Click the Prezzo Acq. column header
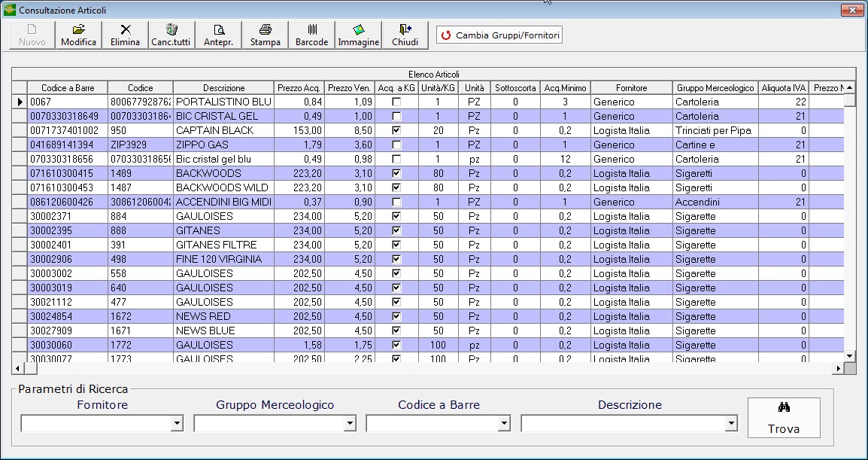The width and height of the screenshot is (868, 460). point(299,87)
